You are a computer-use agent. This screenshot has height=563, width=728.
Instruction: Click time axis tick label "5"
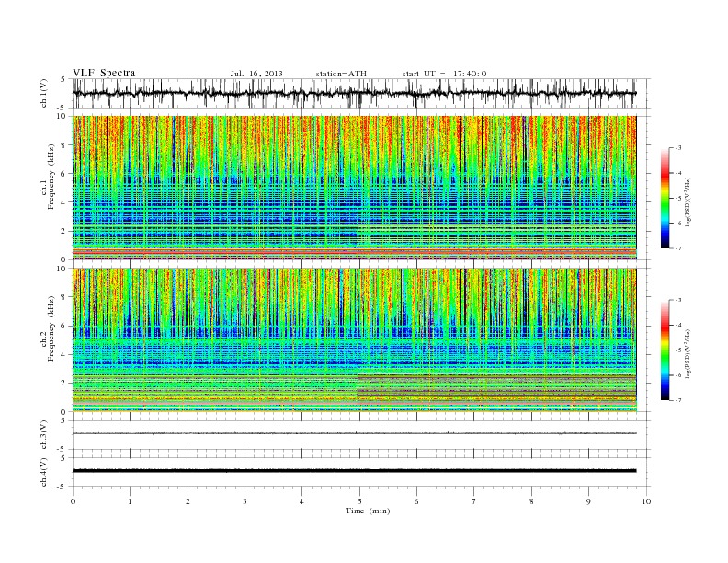click(359, 501)
